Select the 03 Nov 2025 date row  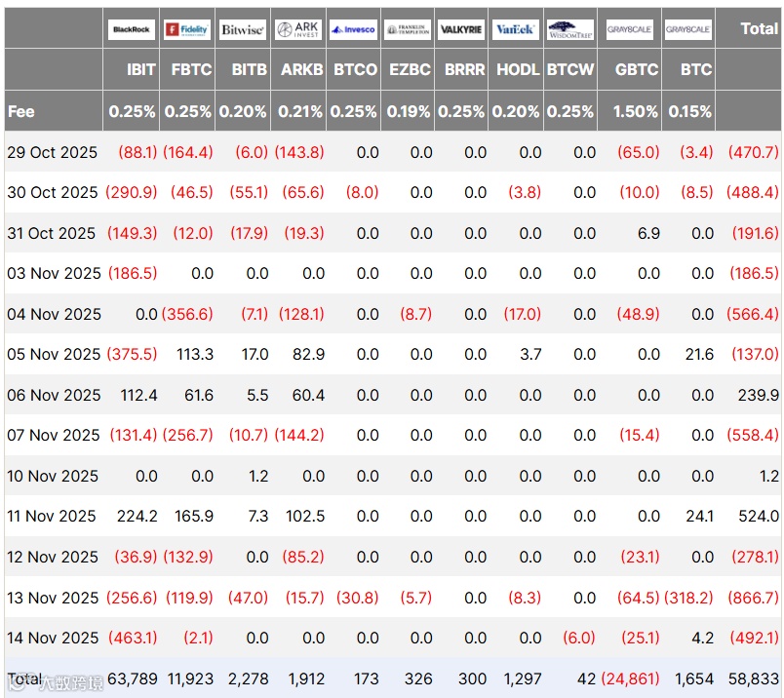393,273
